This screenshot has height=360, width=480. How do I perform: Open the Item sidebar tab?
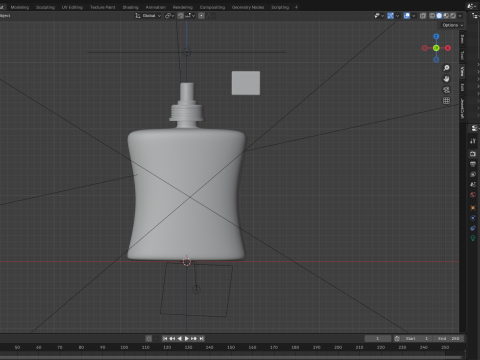462,39
